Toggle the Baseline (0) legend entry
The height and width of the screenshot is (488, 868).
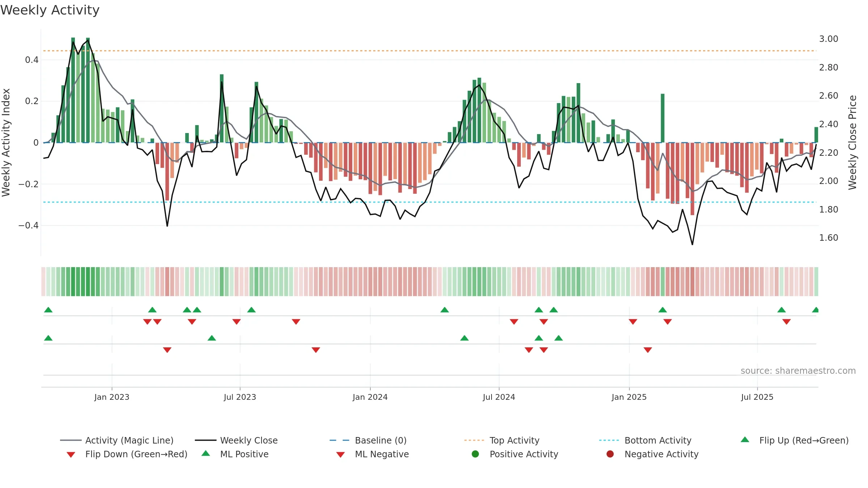[x=368, y=440]
